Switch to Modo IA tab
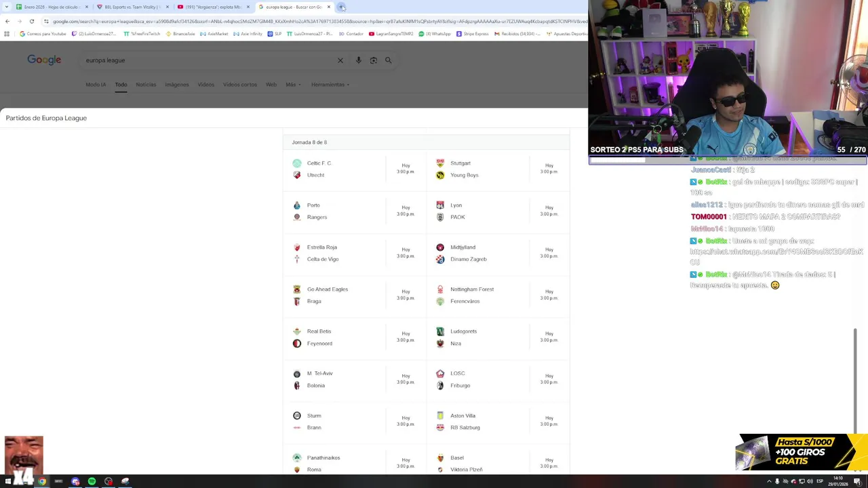Image resolution: width=868 pixels, height=488 pixels. (96, 85)
